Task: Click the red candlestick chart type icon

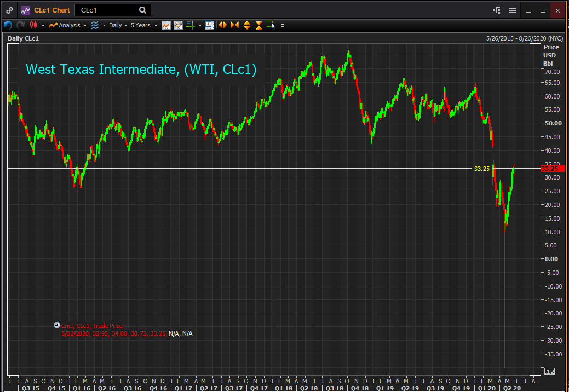Action: 34,25
